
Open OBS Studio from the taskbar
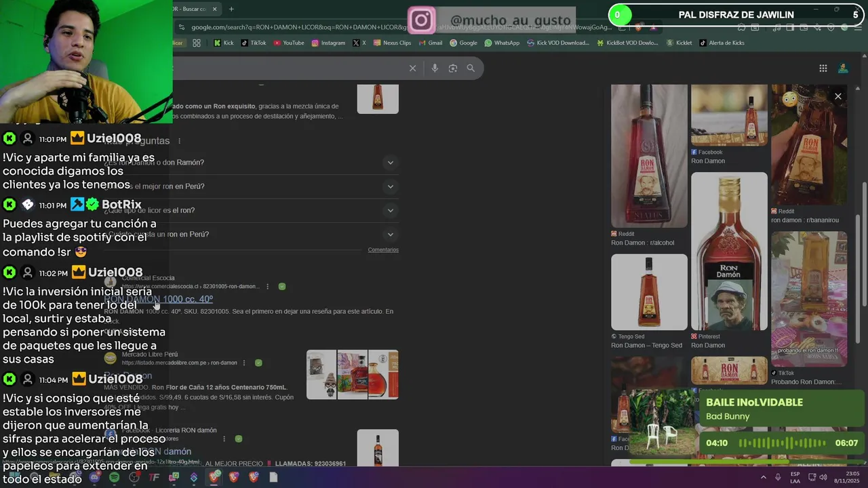click(134, 477)
